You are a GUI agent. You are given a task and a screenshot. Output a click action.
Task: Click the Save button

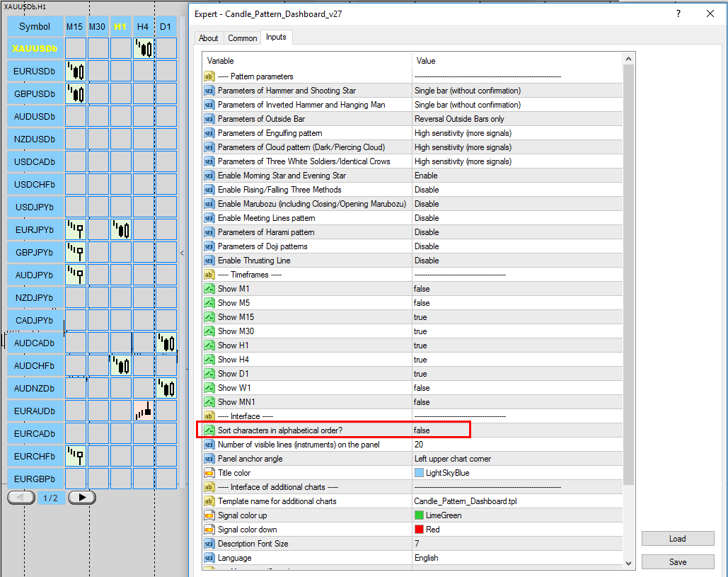click(x=678, y=561)
